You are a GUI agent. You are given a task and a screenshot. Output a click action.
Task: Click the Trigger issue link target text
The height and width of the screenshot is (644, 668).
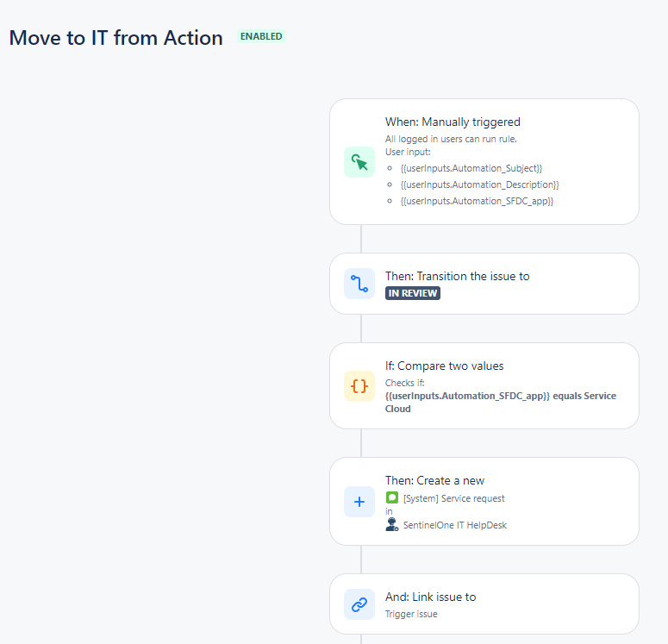click(x=411, y=614)
